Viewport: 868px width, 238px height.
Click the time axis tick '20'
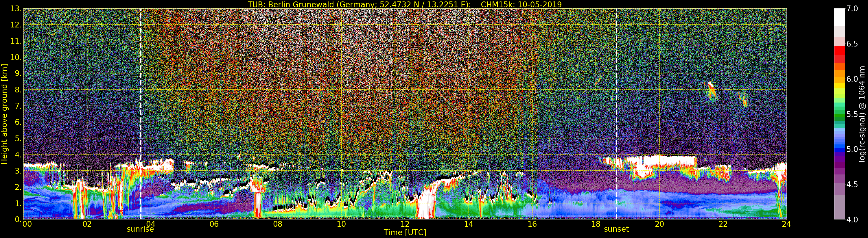(659, 224)
